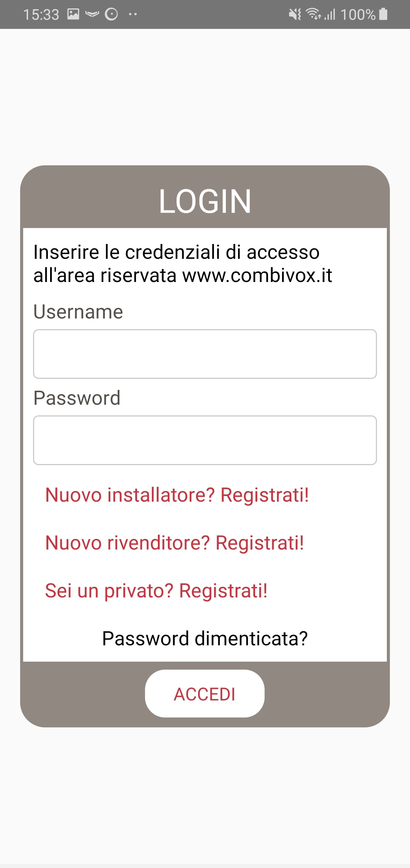The width and height of the screenshot is (410, 868).
Task: Tap the two-dot overflow notification indicator
Action: click(133, 14)
